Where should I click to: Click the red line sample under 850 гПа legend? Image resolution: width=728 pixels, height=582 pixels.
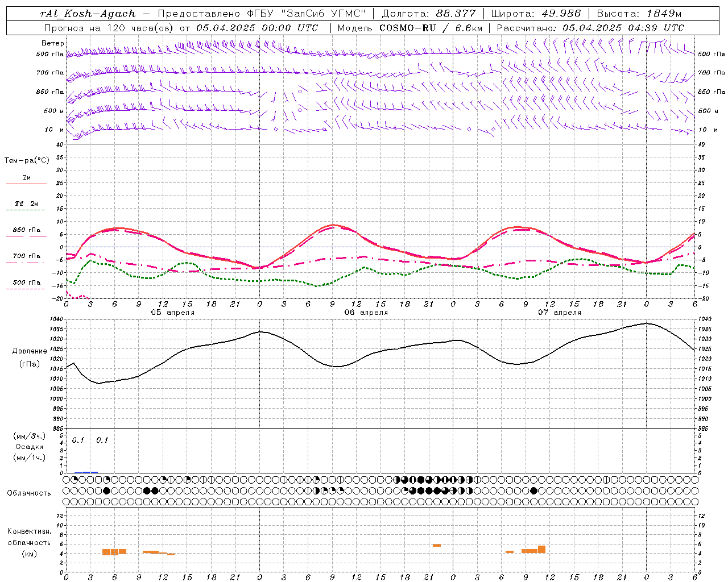[x=26, y=236]
